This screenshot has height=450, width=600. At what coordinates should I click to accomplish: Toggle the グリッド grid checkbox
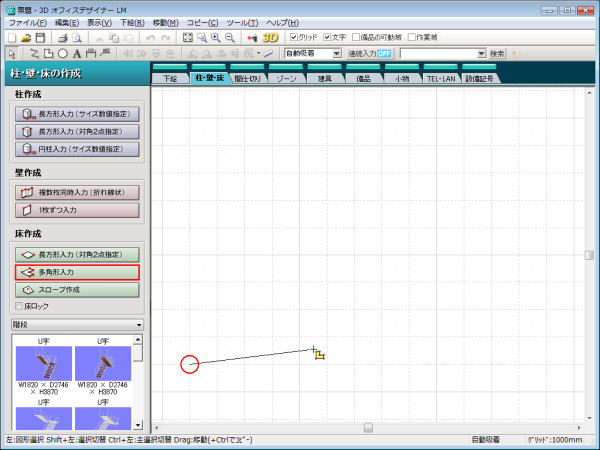(294, 37)
